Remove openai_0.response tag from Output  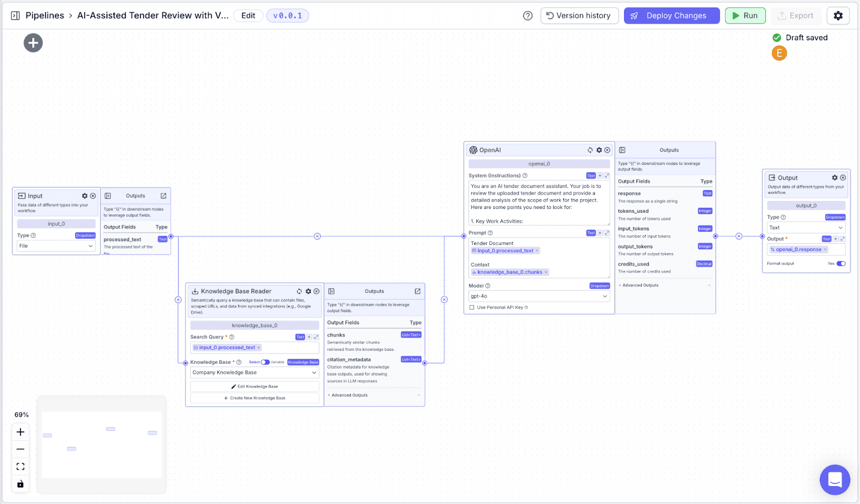825,250
